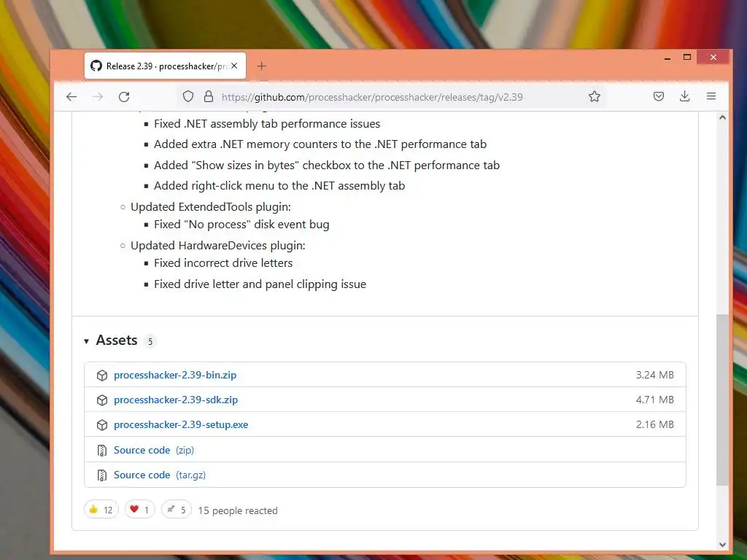Open the Firefox hamburger menu
Image resolution: width=747 pixels, height=560 pixels.
click(x=711, y=96)
